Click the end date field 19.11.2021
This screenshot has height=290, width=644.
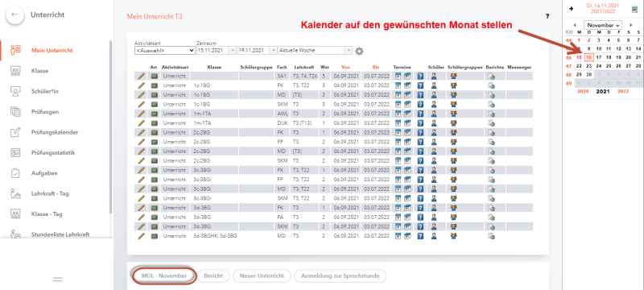tap(254, 50)
